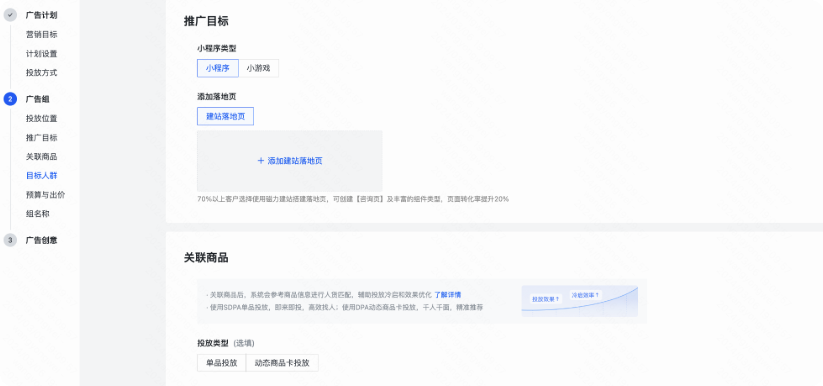Select 目标人群 in the sidebar

click(41, 175)
